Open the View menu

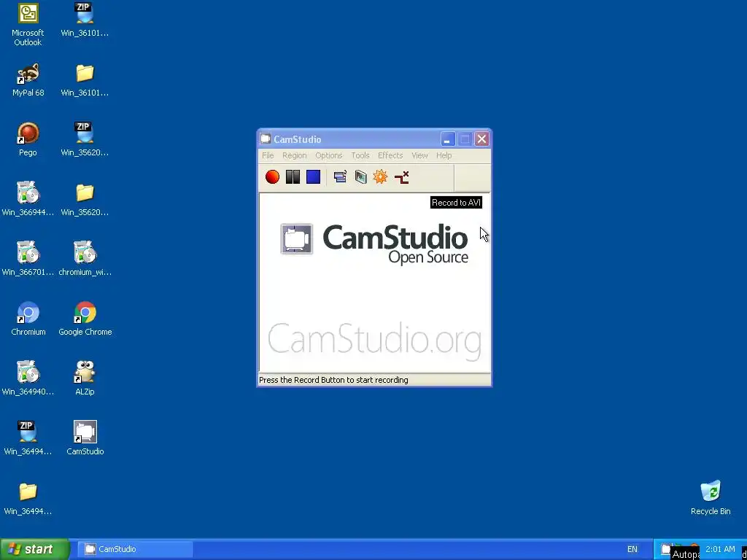pos(419,156)
